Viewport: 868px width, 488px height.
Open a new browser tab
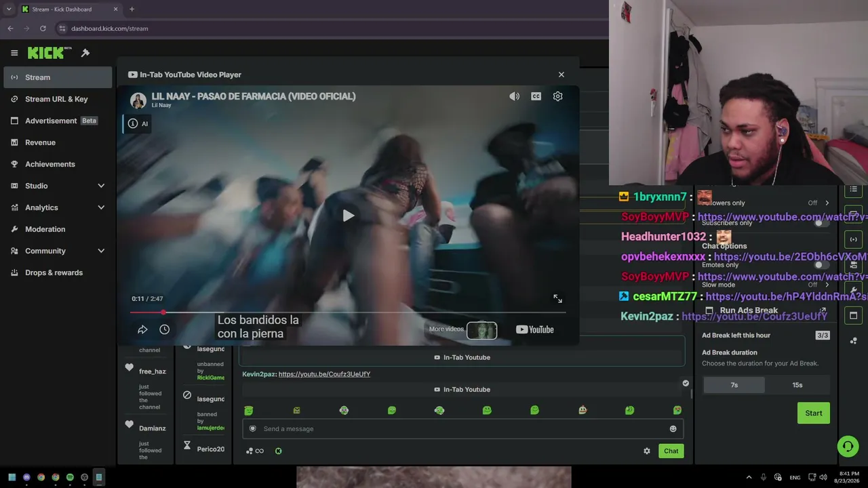132,9
